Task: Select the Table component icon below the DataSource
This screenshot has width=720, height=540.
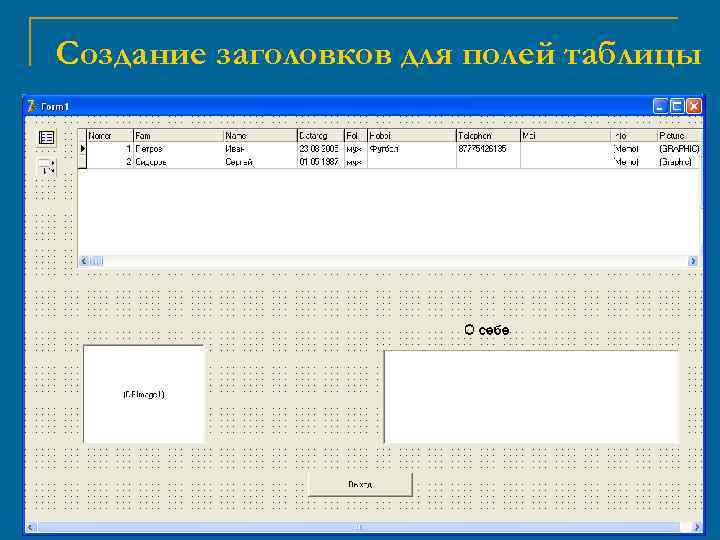Action: coord(46,167)
